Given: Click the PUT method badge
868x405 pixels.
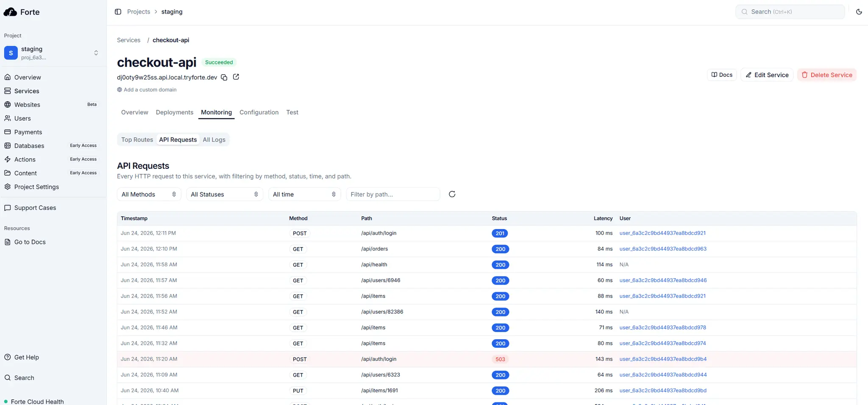Looking at the screenshot, I should (298, 391).
